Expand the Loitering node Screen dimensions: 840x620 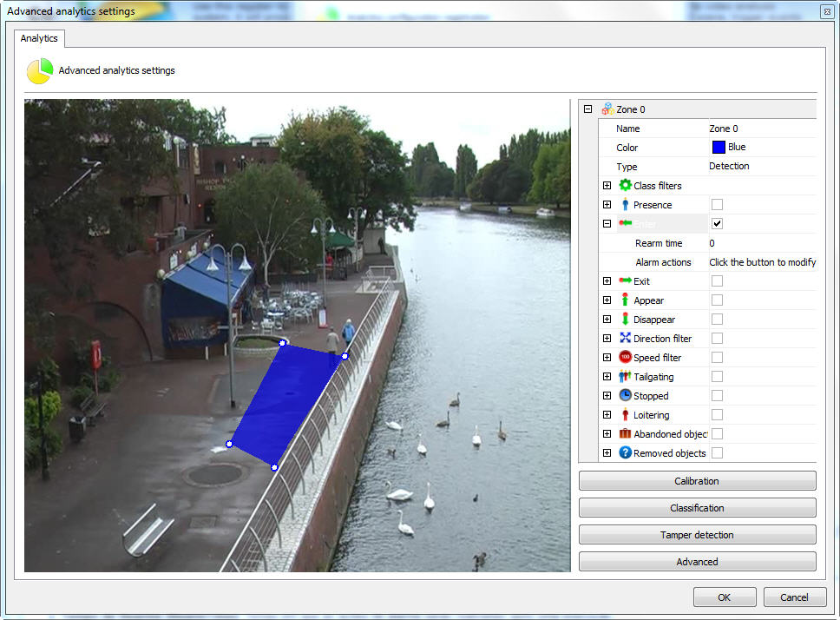point(607,415)
